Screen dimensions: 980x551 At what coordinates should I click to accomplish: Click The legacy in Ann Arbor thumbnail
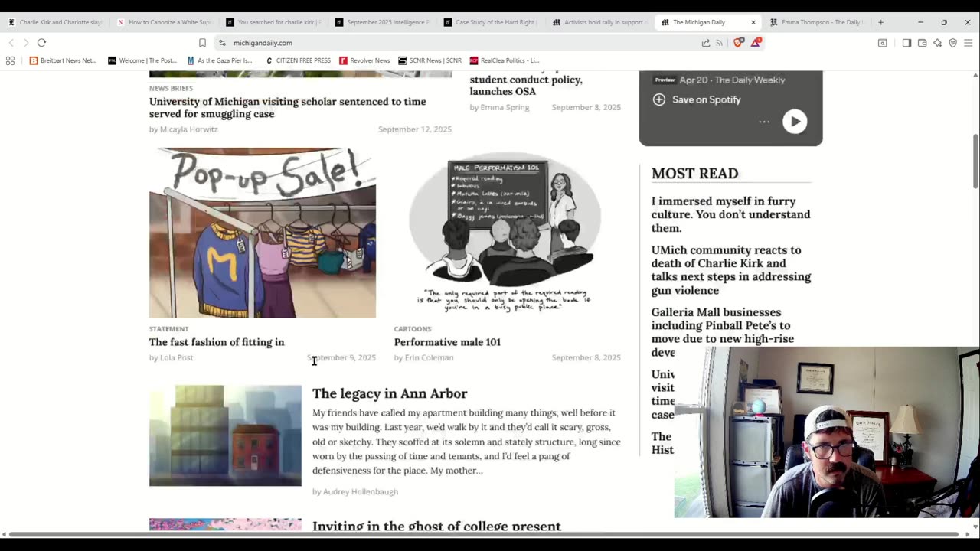(225, 435)
